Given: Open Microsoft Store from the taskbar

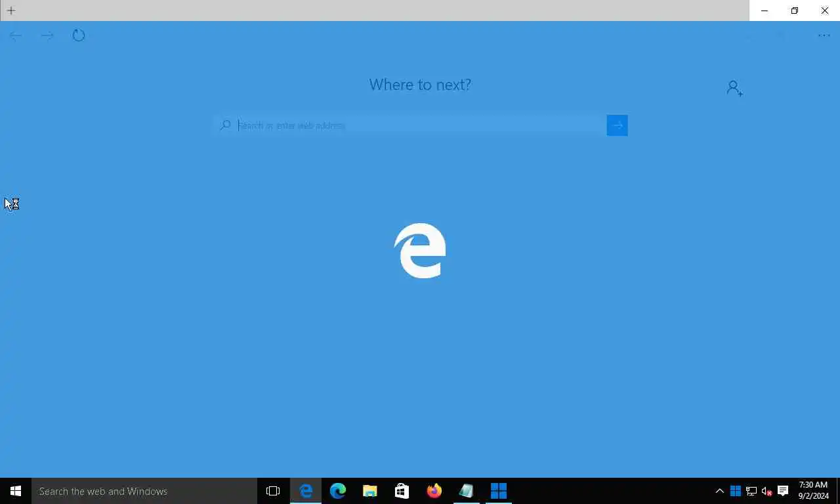Looking at the screenshot, I should coord(402,491).
